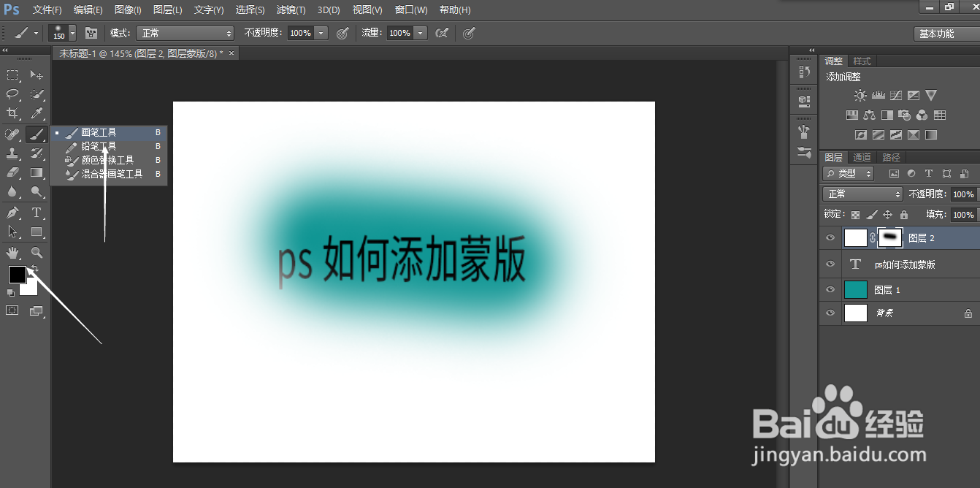Choose 铅笔工具 from the flyout
The width and height of the screenshot is (980, 488).
(x=109, y=146)
